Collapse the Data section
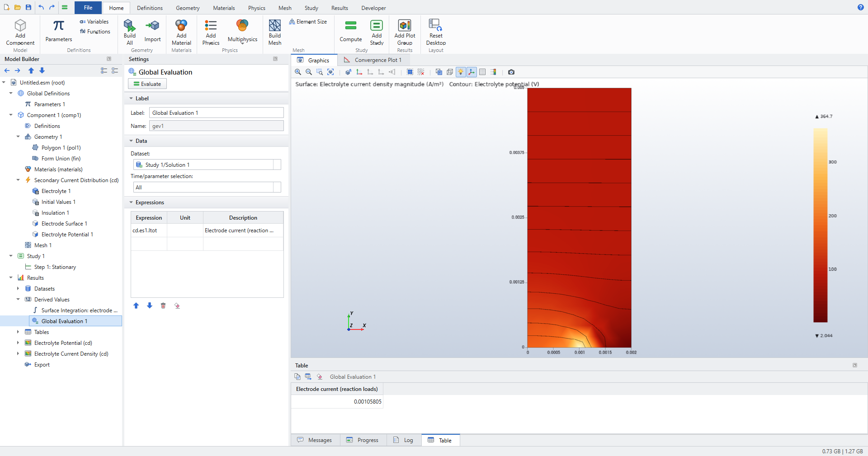 click(131, 141)
